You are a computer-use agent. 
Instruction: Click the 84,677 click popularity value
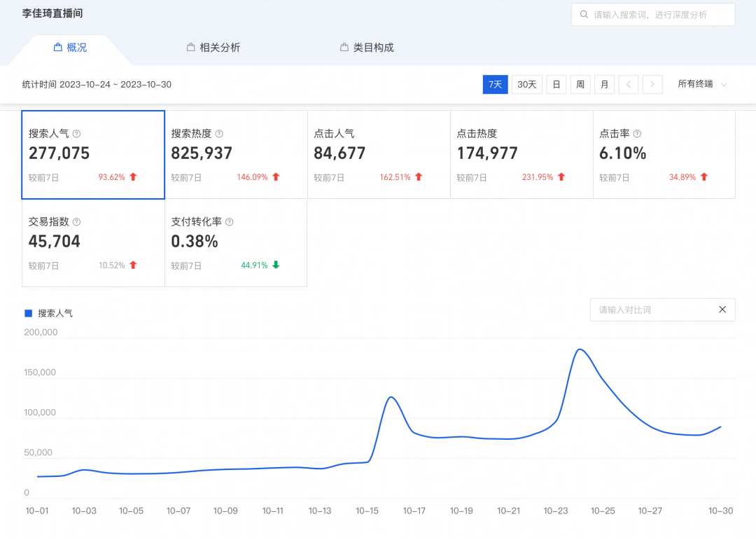pyautogui.click(x=339, y=153)
